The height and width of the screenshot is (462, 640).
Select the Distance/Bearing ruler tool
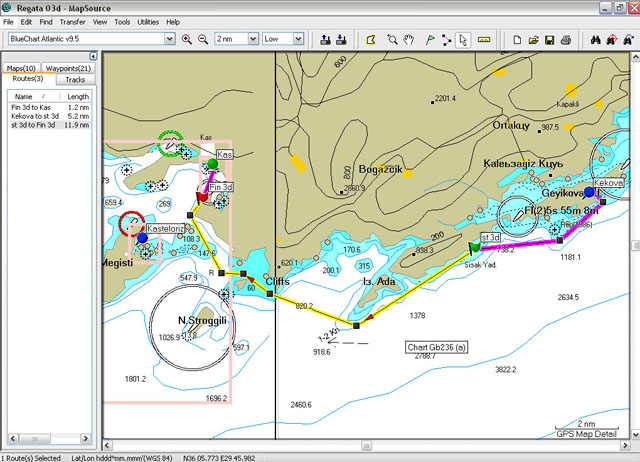[484, 40]
